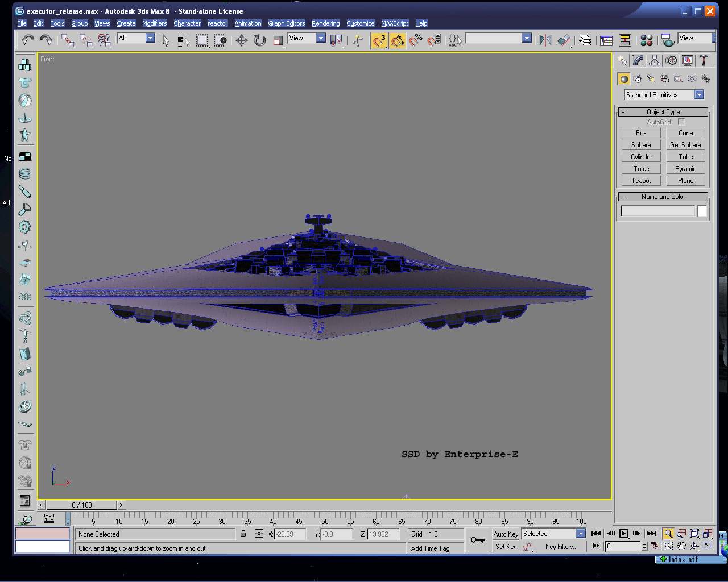Collapse the Name and Color rollout
The width and height of the screenshot is (728, 582).
coord(663,197)
